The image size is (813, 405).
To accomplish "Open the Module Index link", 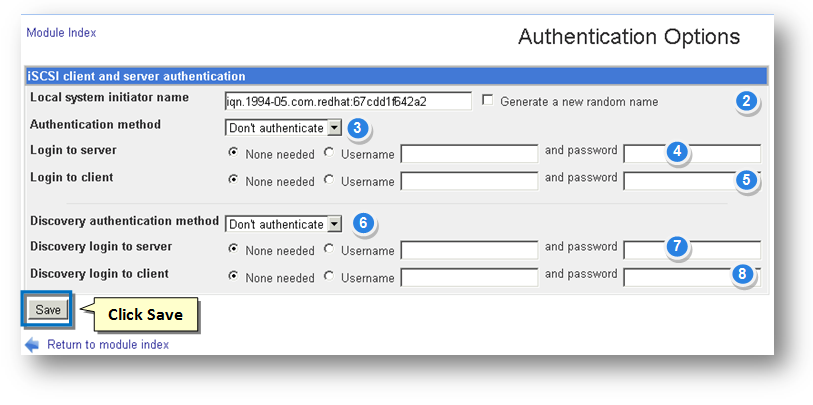I will point(61,32).
